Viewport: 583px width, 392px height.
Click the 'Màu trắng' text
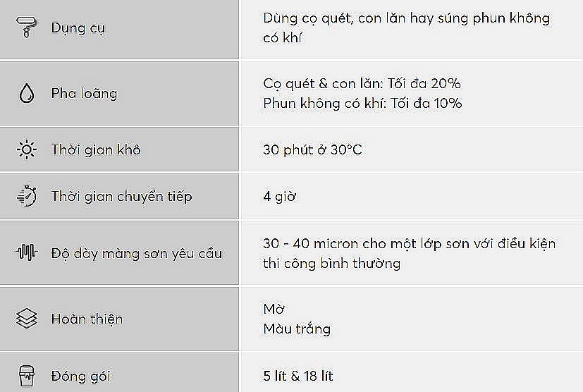coord(296,329)
